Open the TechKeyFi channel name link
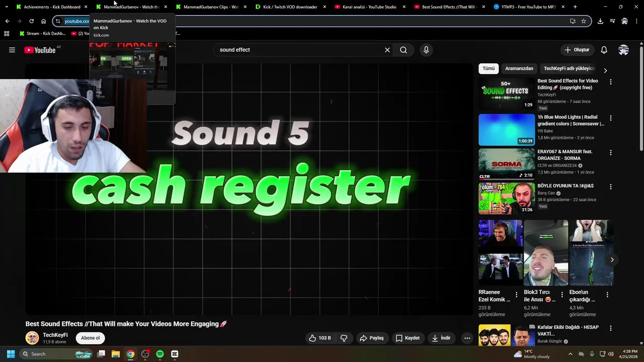644x362 pixels. (55, 335)
